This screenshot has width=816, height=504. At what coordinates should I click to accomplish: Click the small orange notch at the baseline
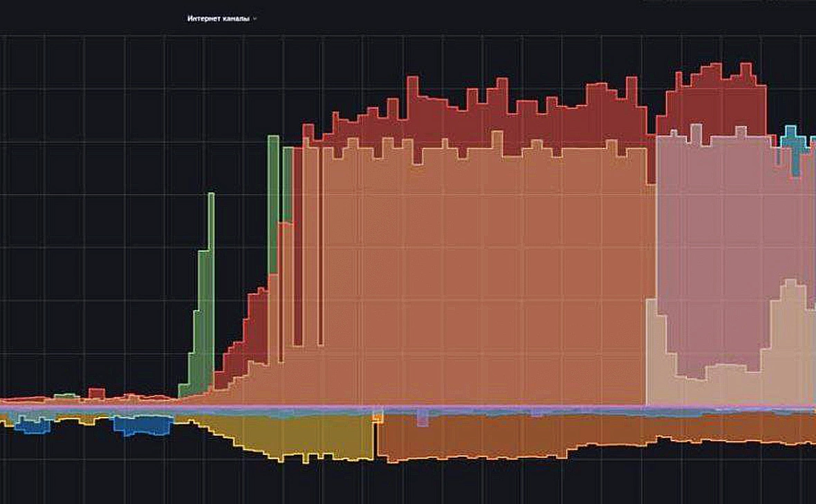click(378, 417)
